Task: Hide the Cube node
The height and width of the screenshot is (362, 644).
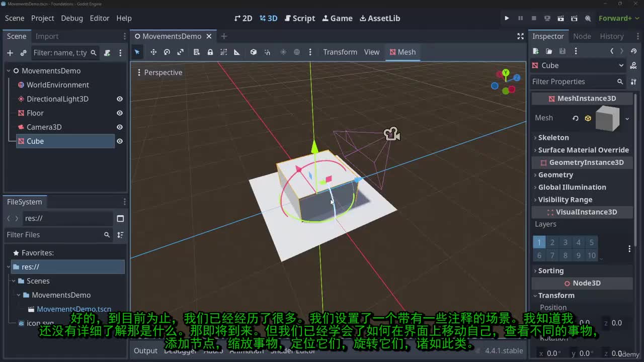Action: [120, 141]
